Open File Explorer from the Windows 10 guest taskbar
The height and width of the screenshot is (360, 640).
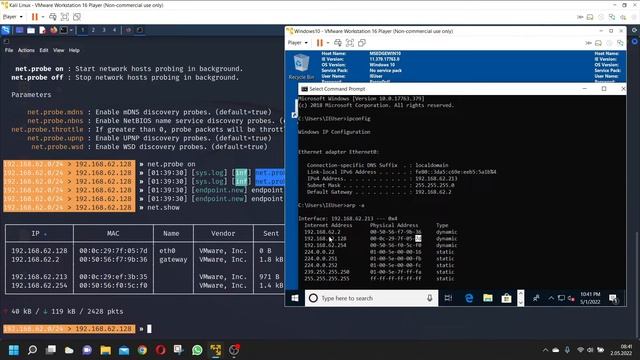coord(488,298)
